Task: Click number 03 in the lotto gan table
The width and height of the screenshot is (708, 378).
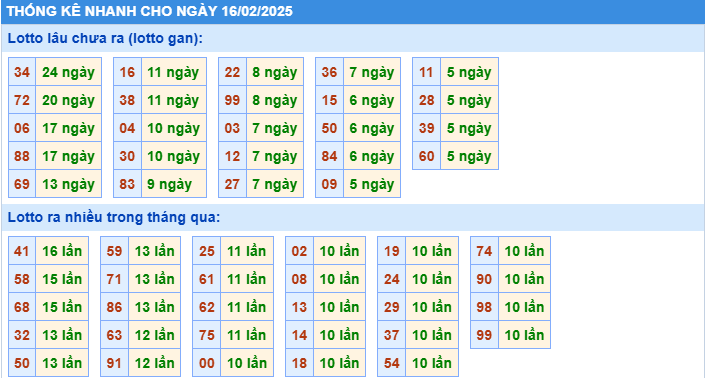Action: (232, 128)
